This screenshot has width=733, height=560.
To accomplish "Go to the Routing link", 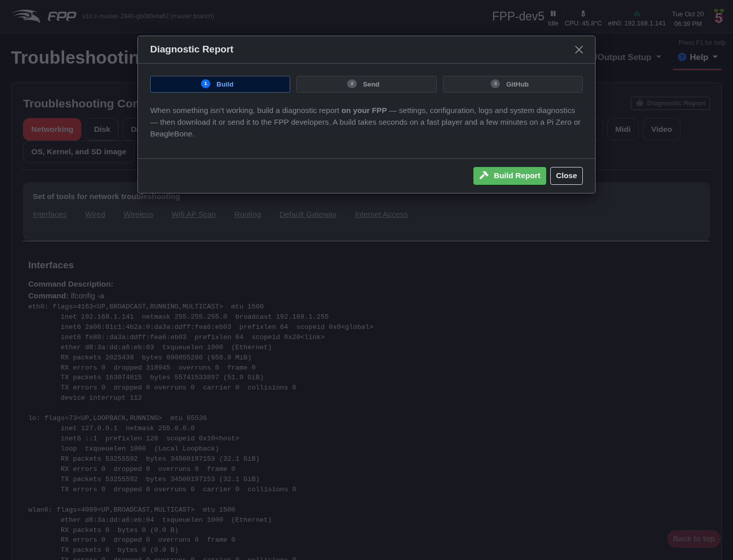I will (248, 214).
